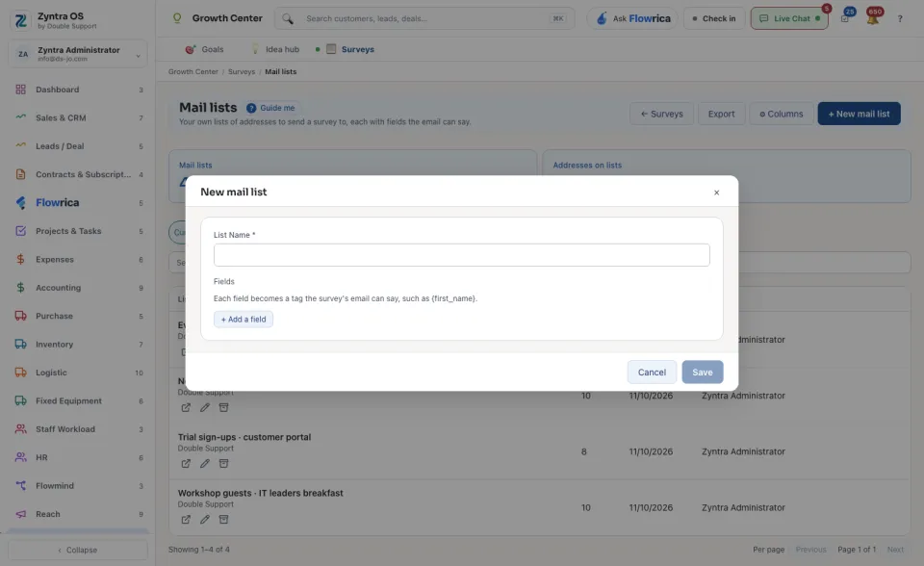Open the Expenses dollar icon
This screenshot has width=924, height=566.
tap(20, 260)
